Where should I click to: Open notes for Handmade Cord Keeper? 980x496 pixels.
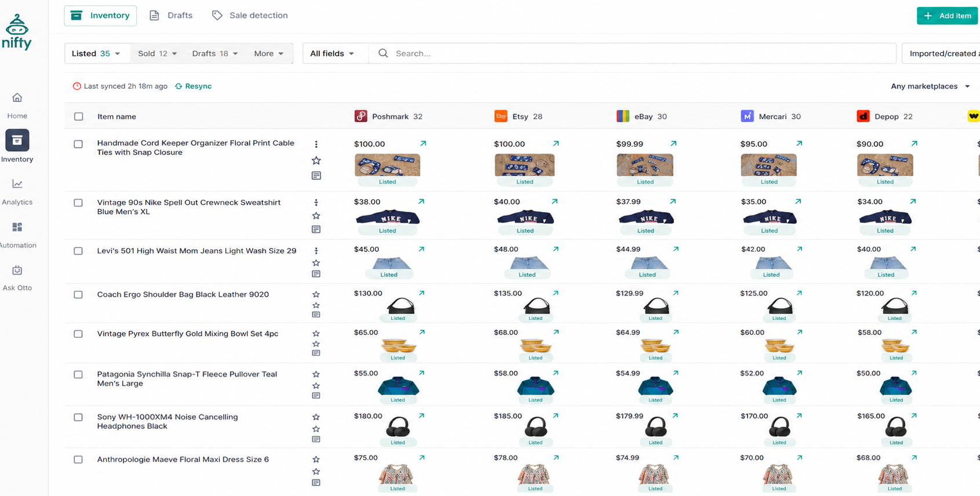[x=316, y=176]
